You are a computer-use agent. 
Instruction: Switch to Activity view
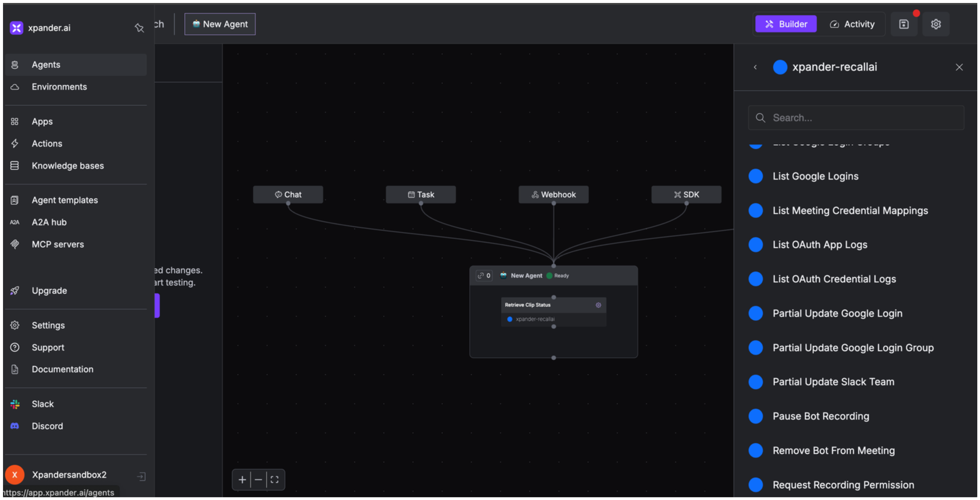[852, 24]
